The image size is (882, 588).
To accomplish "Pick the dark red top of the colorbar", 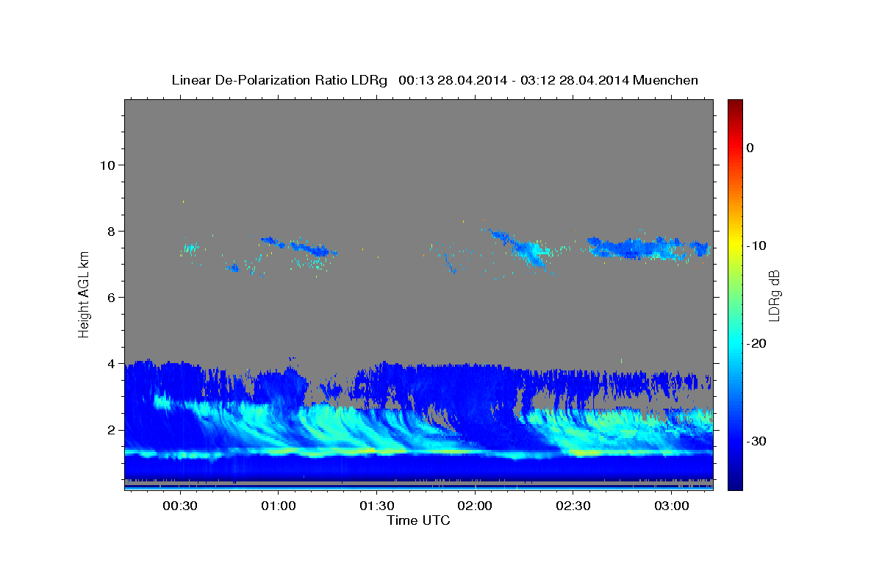I will 734,105.
